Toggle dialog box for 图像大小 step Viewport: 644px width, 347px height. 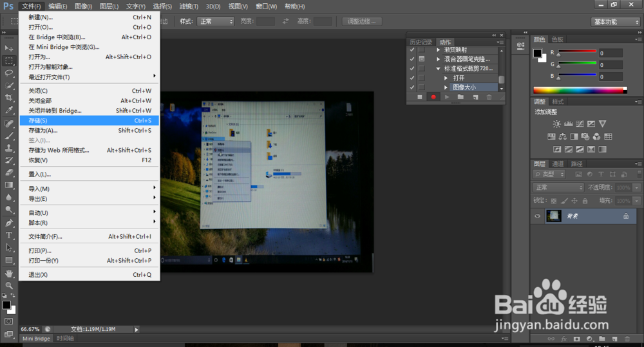[x=421, y=87]
